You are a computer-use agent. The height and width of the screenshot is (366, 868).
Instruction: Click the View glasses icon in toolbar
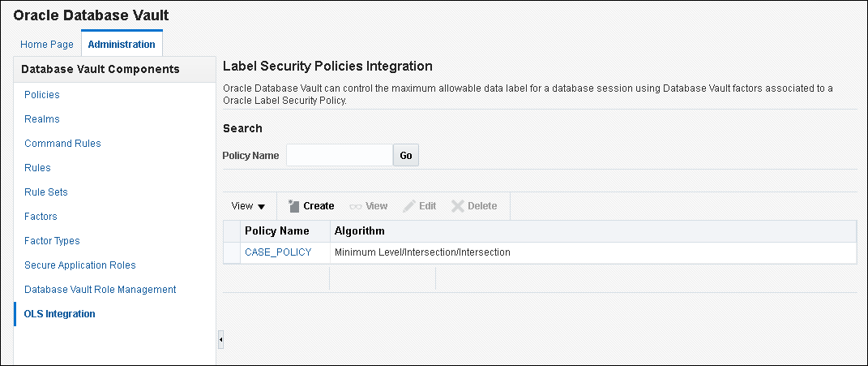(x=356, y=206)
